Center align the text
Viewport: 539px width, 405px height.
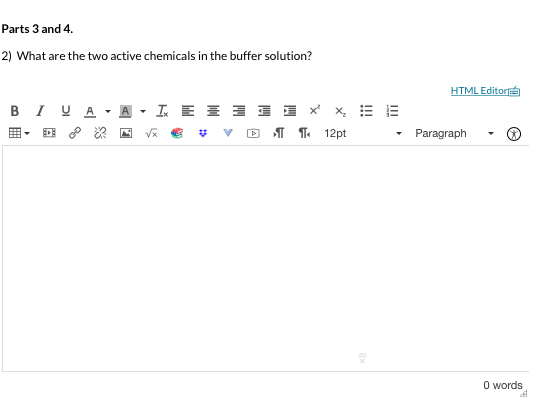click(213, 111)
